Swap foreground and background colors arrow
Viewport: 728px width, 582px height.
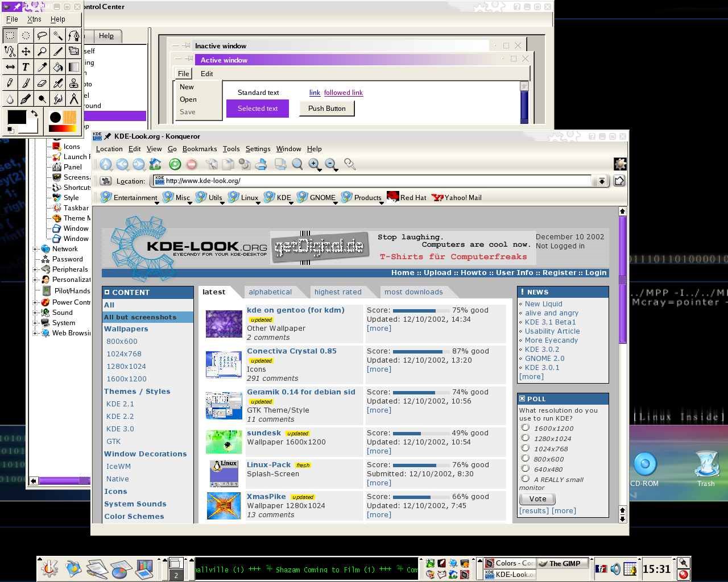coord(34,114)
